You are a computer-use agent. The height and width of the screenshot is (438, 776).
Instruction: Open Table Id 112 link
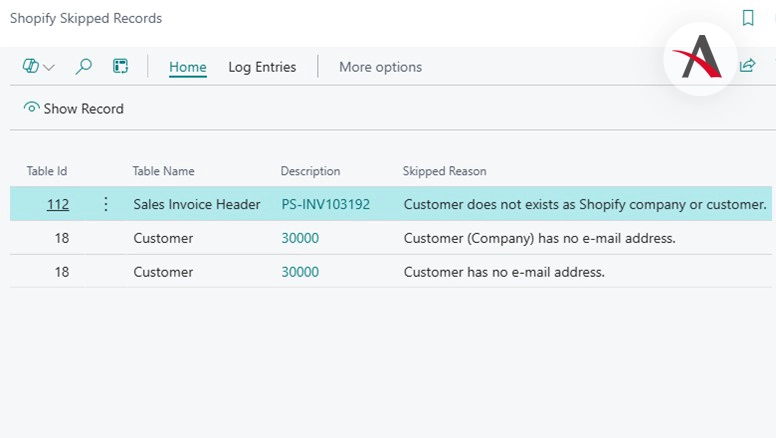click(x=58, y=204)
